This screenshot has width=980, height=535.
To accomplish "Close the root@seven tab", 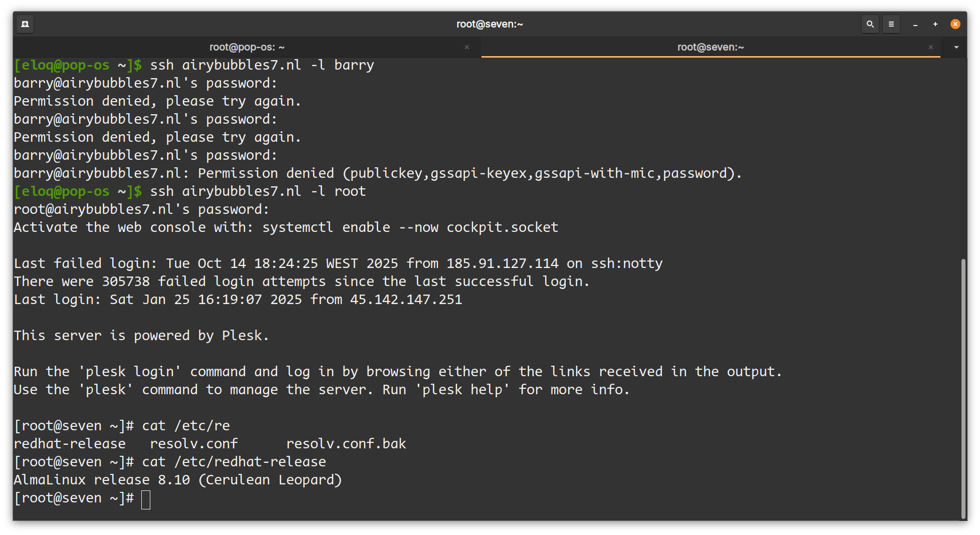I will (931, 47).
